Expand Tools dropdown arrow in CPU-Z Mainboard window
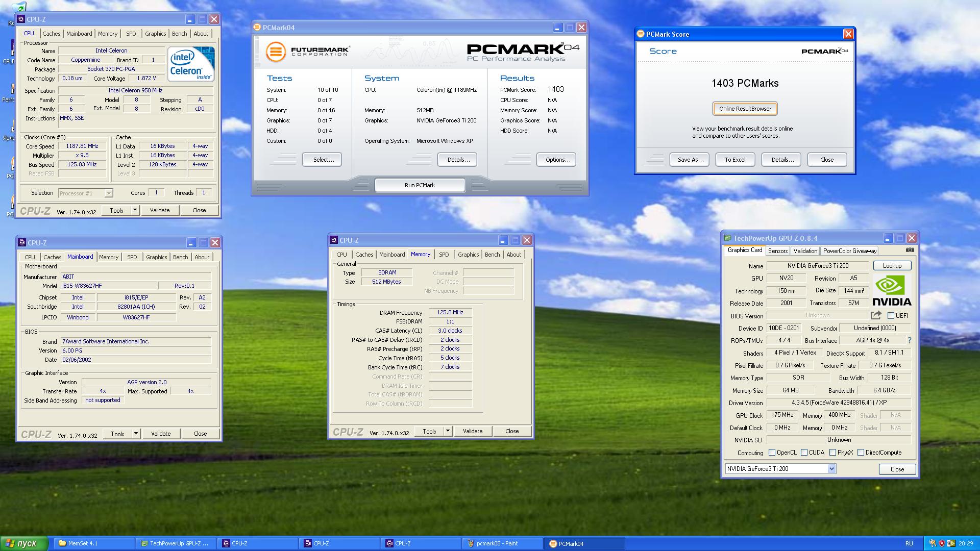980x551 pixels. coord(136,434)
